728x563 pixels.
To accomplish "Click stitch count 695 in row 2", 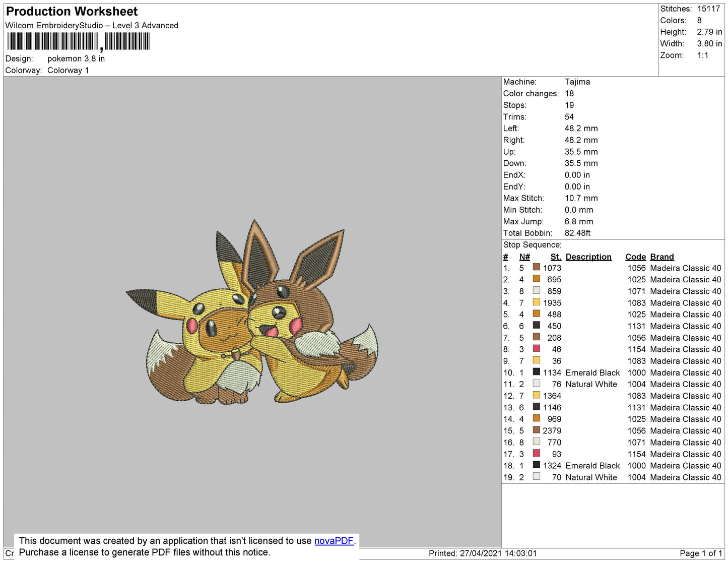I will click(554, 279).
